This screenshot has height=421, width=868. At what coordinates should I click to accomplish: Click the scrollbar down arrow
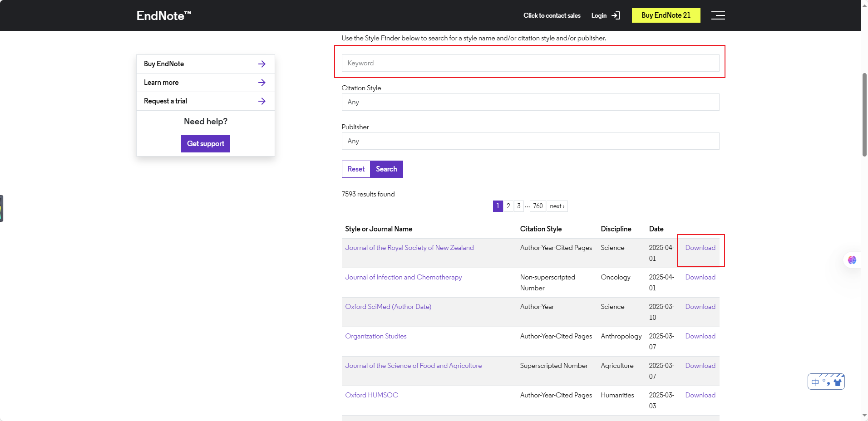(x=864, y=415)
